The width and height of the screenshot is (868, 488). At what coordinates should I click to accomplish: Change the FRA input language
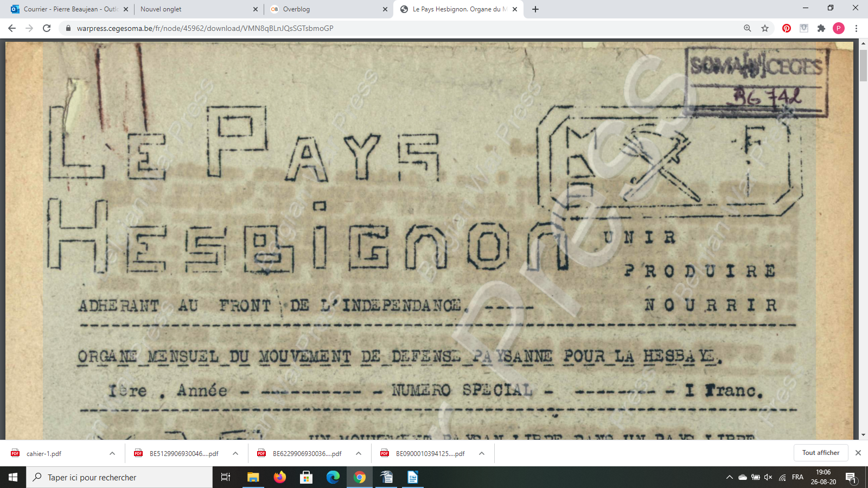[x=797, y=477]
